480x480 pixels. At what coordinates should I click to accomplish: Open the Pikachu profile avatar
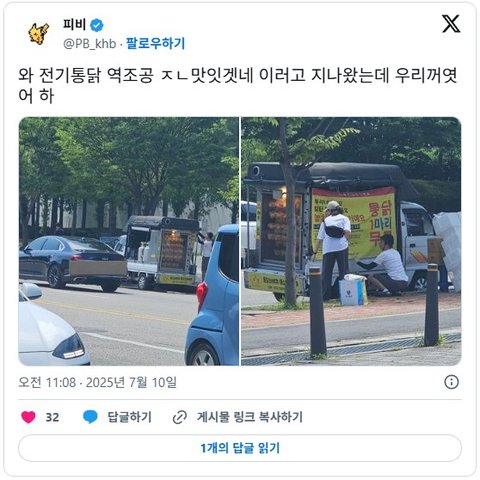coord(38,34)
